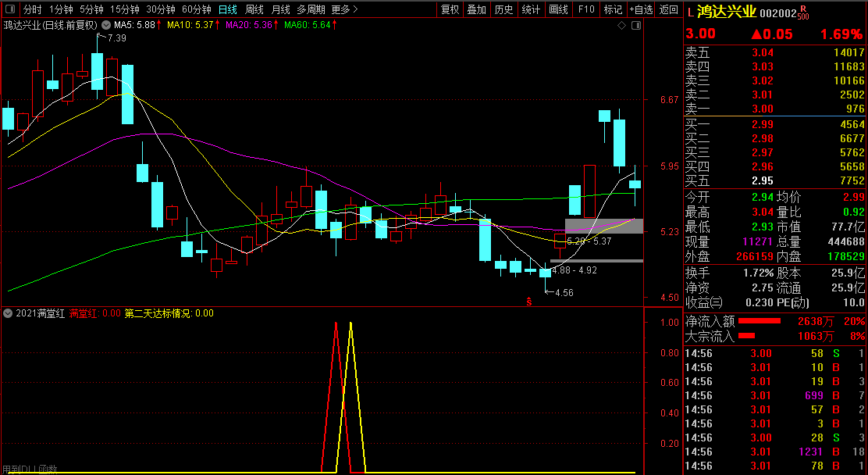Open F10 company info
The height and width of the screenshot is (475, 868).
(585, 9)
